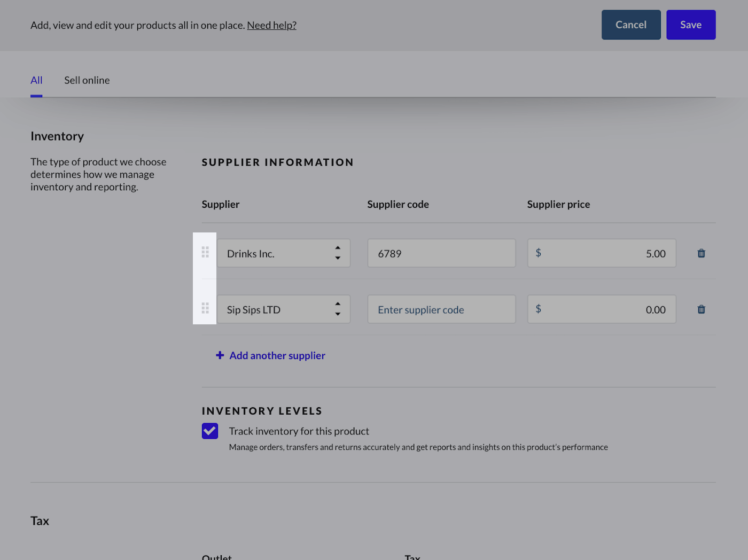The width and height of the screenshot is (748, 560).
Task: Uncheck Track inventory for this product
Action: click(210, 431)
